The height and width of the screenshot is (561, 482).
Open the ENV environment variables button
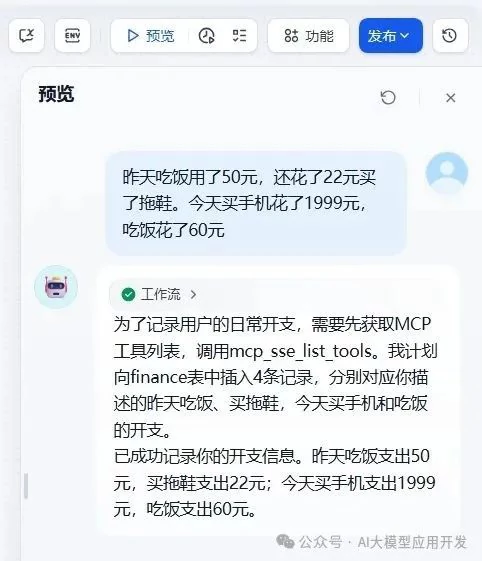(x=72, y=36)
